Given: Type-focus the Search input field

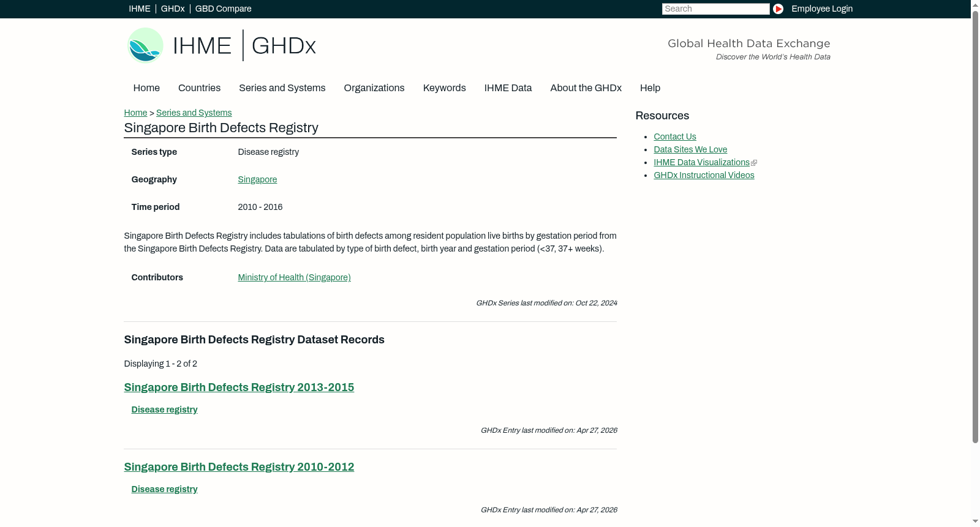Looking at the screenshot, I should [x=715, y=9].
